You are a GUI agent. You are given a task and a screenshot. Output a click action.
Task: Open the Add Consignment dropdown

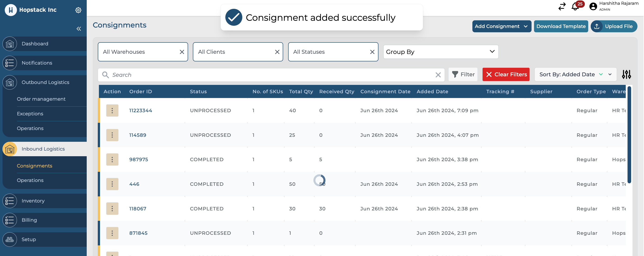[502, 26]
